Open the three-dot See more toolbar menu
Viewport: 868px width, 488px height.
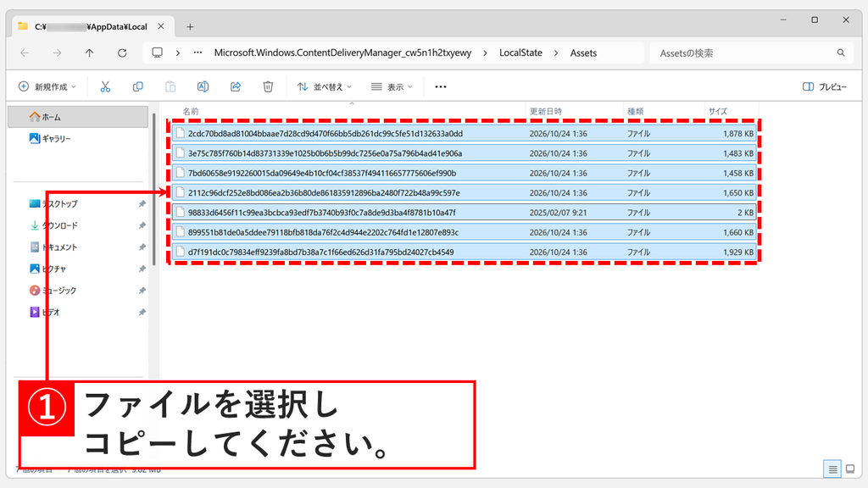pos(441,86)
